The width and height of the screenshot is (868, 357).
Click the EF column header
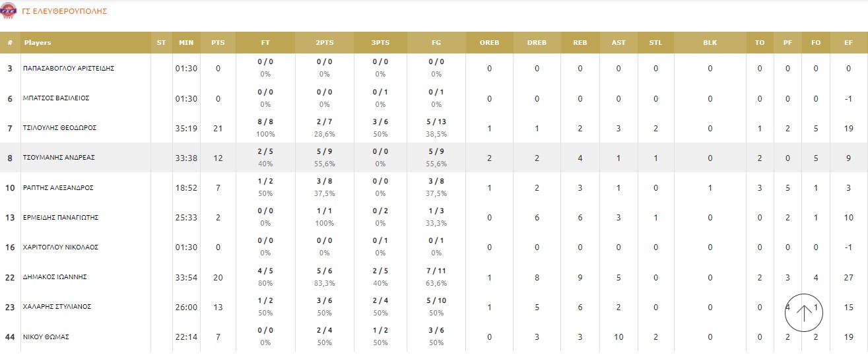tap(849, 43)
